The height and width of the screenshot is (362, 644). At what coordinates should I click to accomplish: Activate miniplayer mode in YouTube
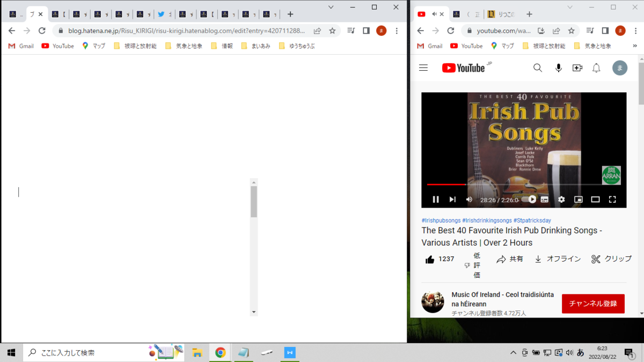578,200
